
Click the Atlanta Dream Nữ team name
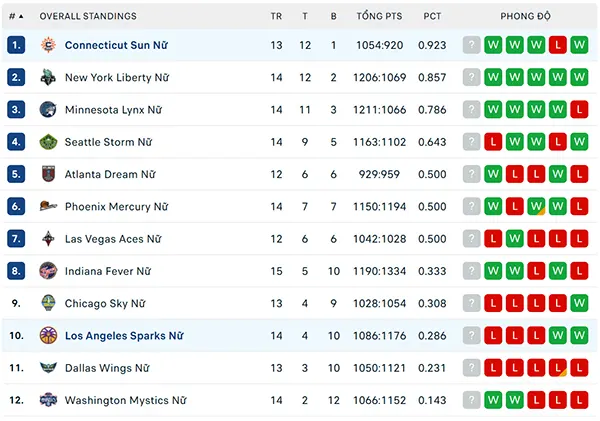coord(110,174)
